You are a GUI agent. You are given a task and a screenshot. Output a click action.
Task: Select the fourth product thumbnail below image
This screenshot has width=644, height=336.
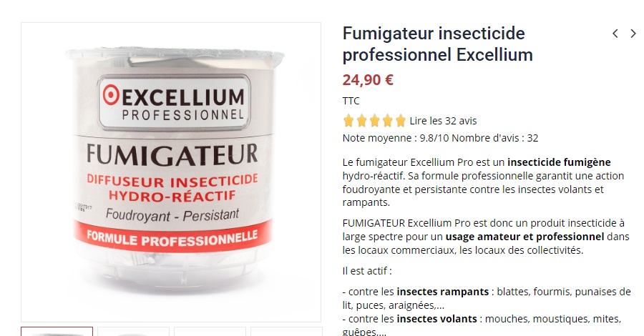[x=286, y=332]
